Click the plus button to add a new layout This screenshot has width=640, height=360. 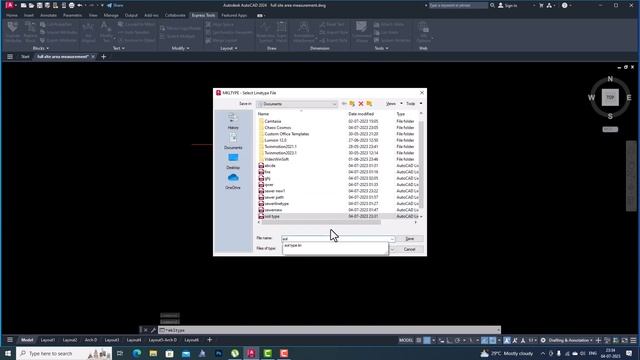click(x=209, y=340)
